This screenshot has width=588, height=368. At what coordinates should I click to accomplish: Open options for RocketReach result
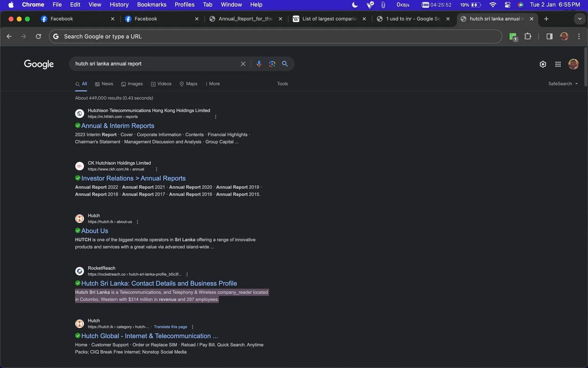[187, 274]
